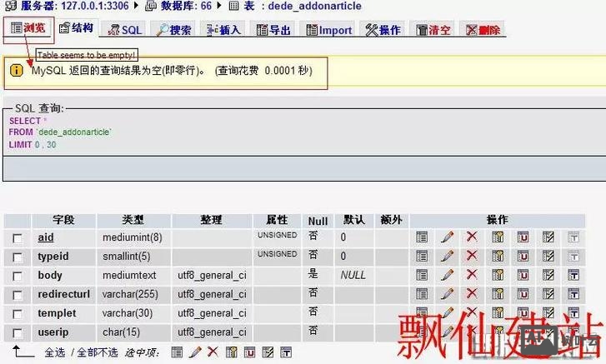Image resolution: width=606 pixels, height=364 pixels.
Task: Click the 全选 (Check all) link
Action: tap(55, 352)
